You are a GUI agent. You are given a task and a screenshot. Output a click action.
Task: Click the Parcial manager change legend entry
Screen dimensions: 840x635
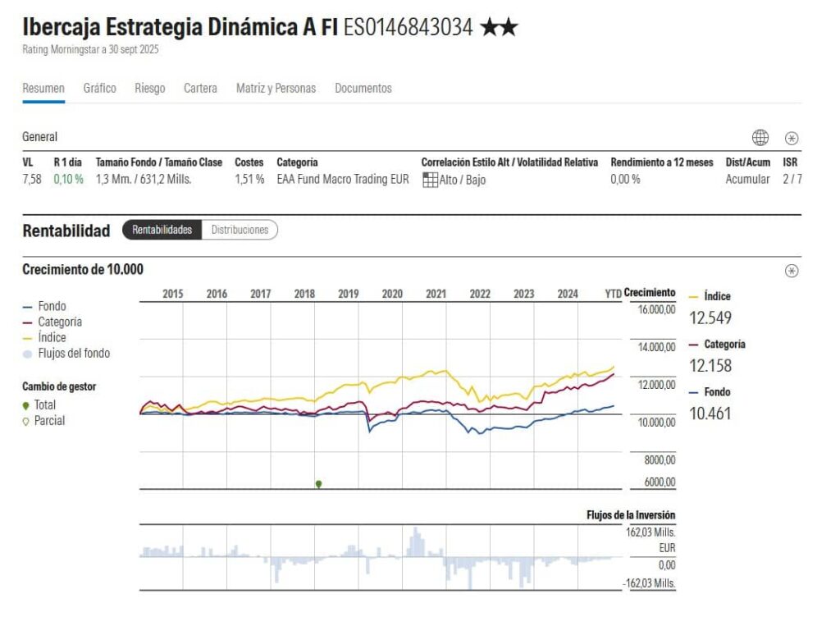coord(43,421)
